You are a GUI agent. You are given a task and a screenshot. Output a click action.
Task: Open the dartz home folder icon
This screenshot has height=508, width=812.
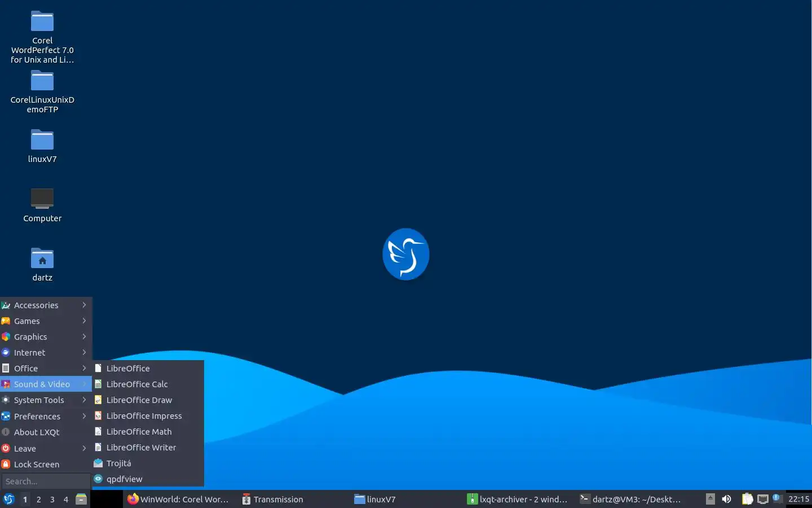[x=42, y=264]
